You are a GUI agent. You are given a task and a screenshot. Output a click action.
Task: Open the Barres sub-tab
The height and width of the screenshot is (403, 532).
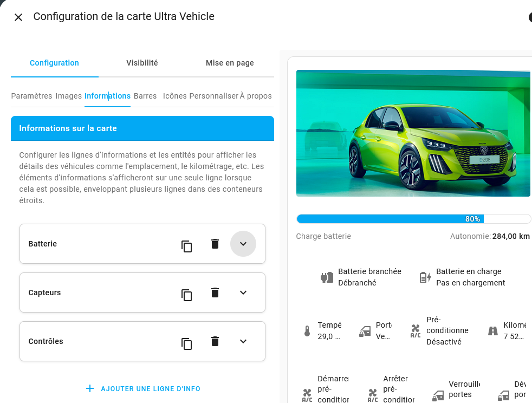click(x=145, y=96)
